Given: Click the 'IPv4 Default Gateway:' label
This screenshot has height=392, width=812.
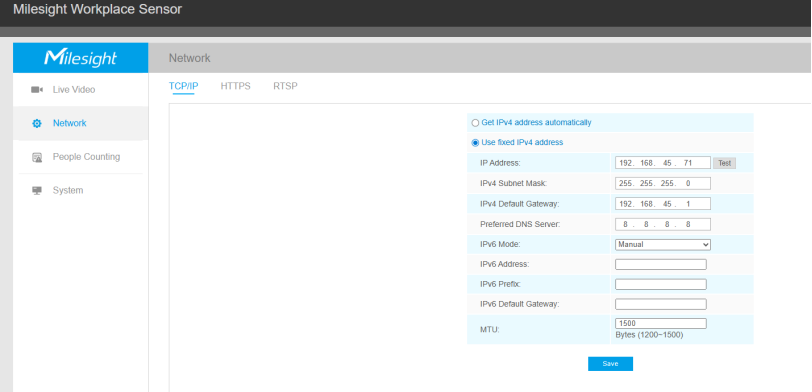Looking at the screenshot, I should coord(519,204).
